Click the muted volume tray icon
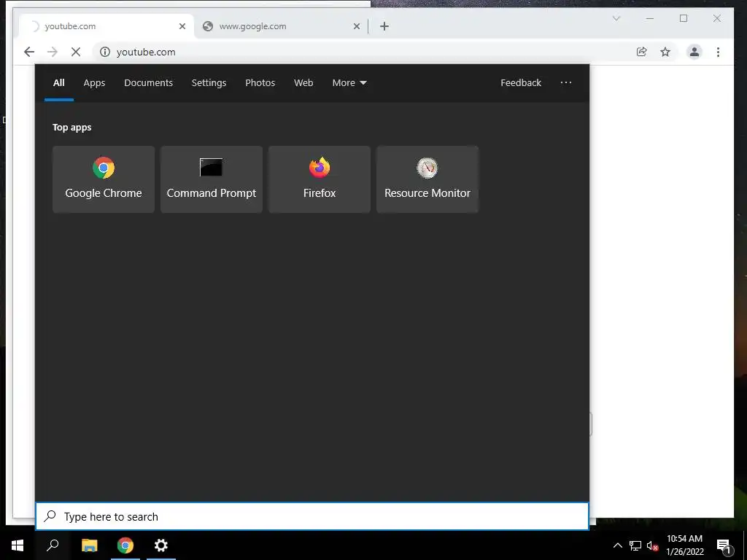The height and width of the screenshot is (560, 747). (652, 545)
